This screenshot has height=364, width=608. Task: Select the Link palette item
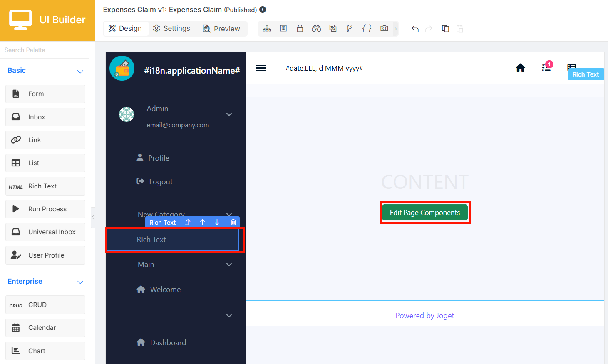(45, 140)
